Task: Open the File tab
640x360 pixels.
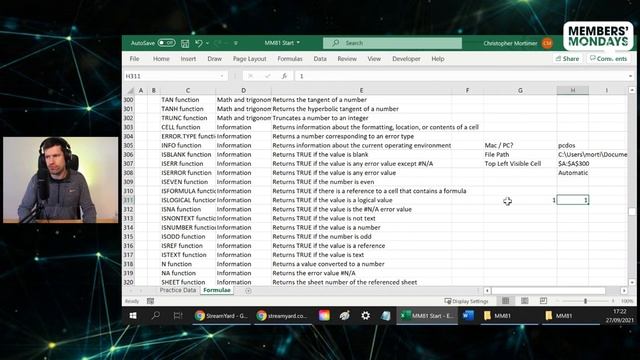Action: click(x=134, y=59)
